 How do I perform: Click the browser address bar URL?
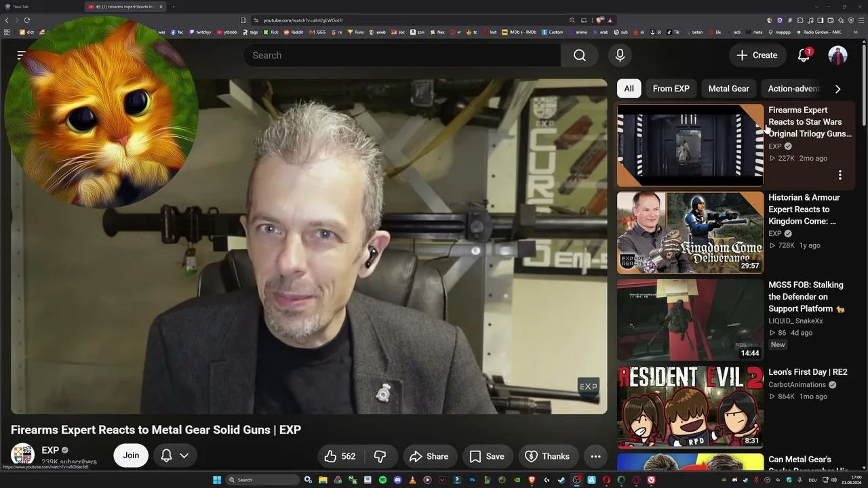coord(303,20)
